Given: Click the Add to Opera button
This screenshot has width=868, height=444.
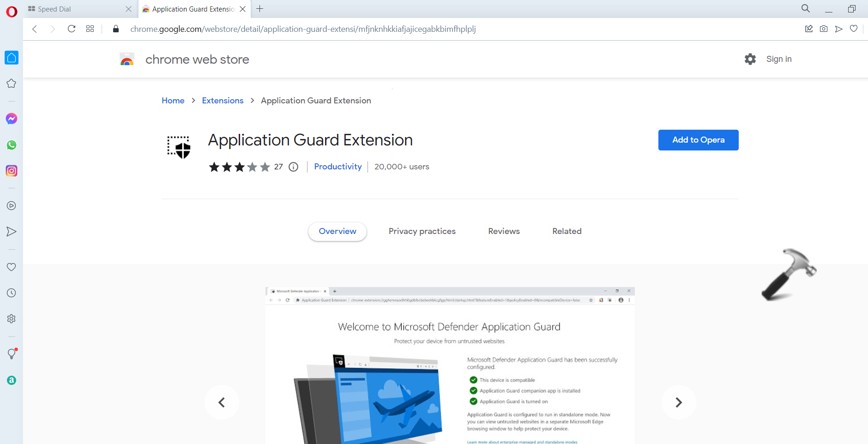Looking at the screenshot, I should 698,140.
